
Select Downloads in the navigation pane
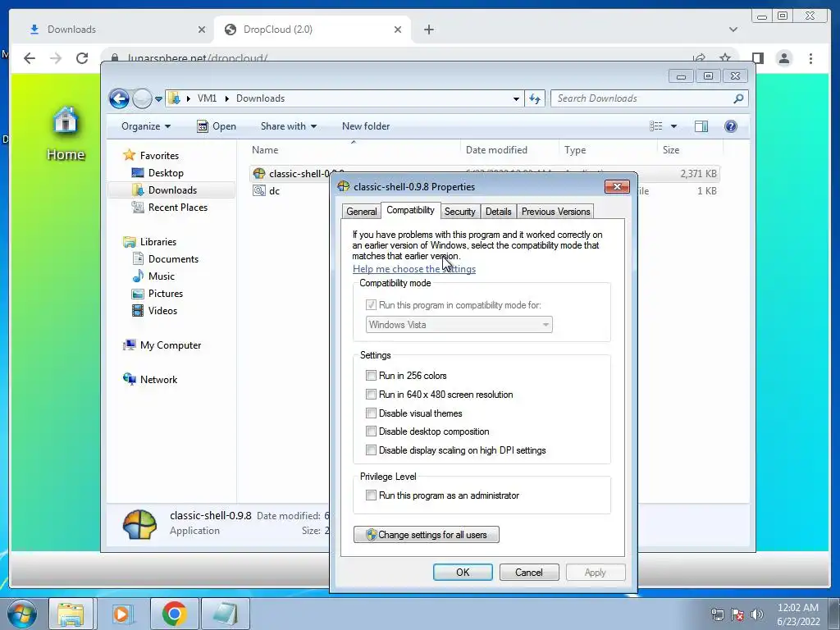click(x=172, y=190)
